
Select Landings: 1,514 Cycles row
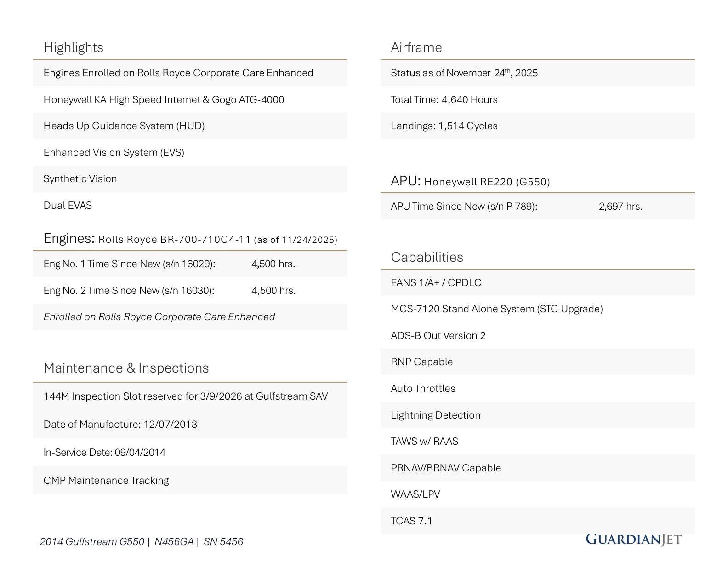pos(444,126)
